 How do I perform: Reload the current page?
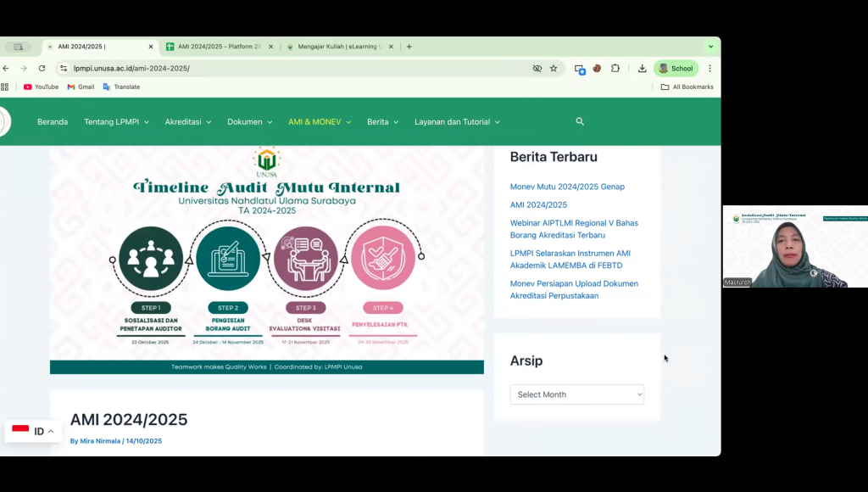coord(42,69)
